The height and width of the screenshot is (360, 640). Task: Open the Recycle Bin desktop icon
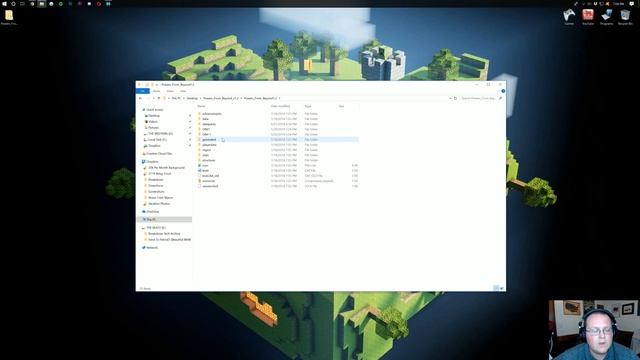click(625, 17)
